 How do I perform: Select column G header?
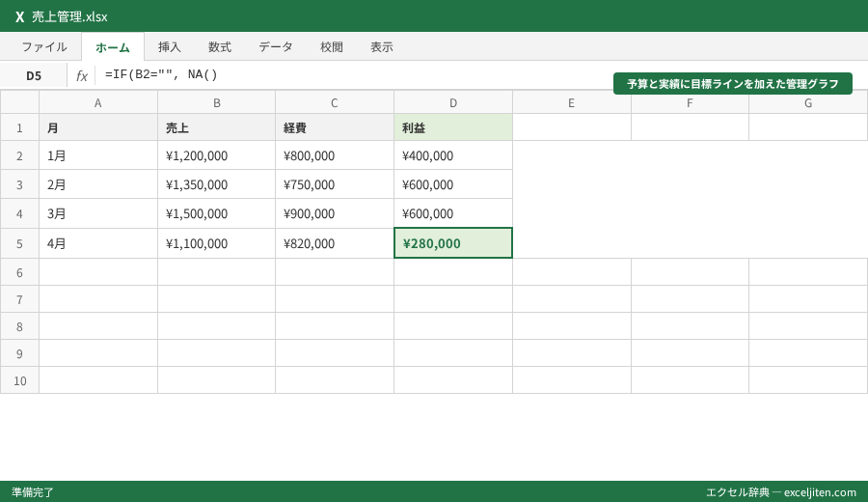[x=807, y=103]
